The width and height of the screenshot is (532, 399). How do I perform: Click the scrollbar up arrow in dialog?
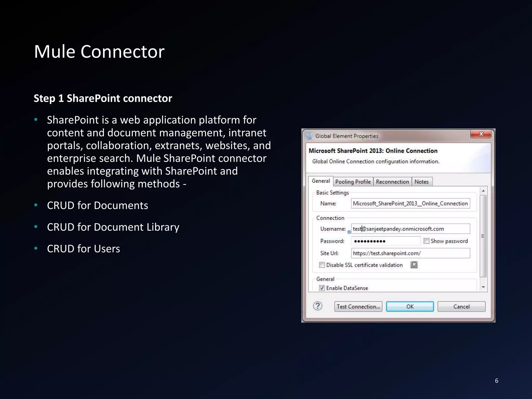(x=483, y=191)
